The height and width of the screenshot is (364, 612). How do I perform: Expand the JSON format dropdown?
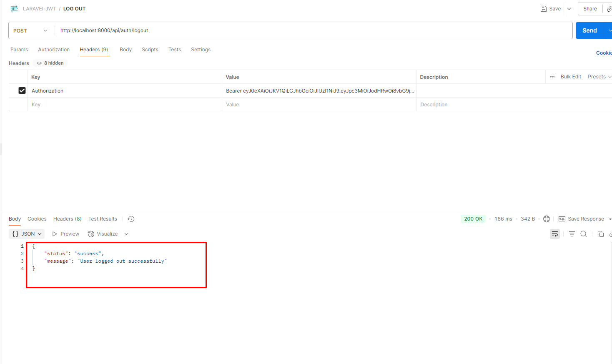pyautogui.click(x=27, y=234)
